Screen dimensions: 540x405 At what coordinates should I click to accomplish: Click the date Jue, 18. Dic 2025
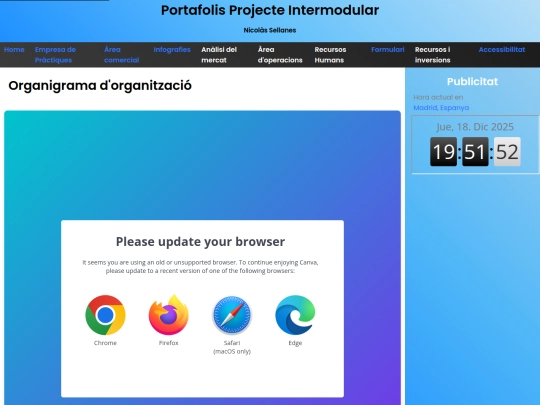pos(475,127)
